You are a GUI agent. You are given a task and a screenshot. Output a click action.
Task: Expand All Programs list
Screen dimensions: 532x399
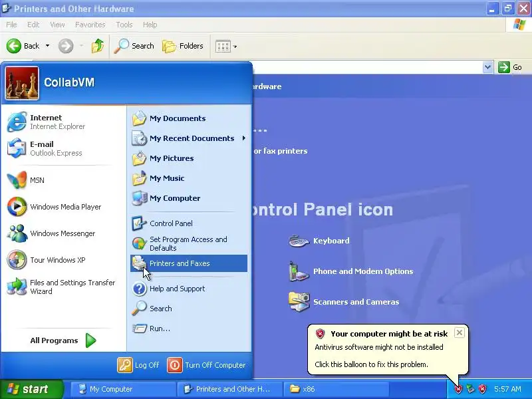(x=63, y=340)
